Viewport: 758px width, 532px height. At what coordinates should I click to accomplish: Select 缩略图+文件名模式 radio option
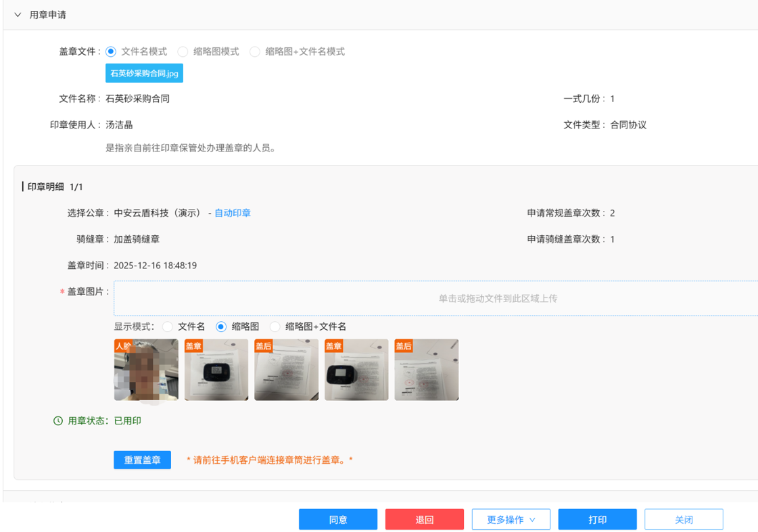255,51
